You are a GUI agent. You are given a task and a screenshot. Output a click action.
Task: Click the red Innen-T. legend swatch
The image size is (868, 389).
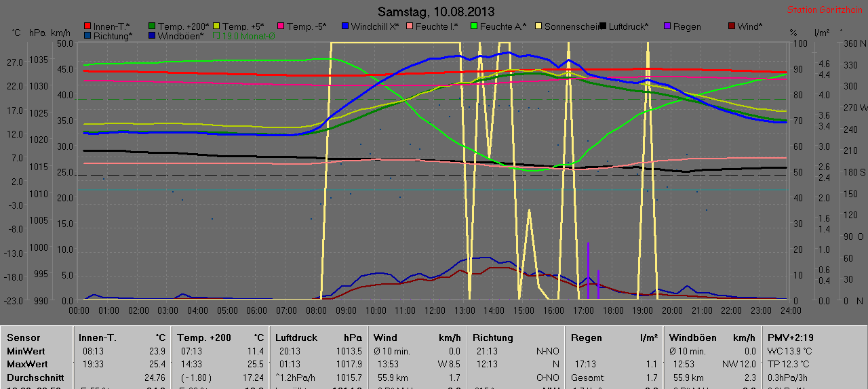(87, 26)
